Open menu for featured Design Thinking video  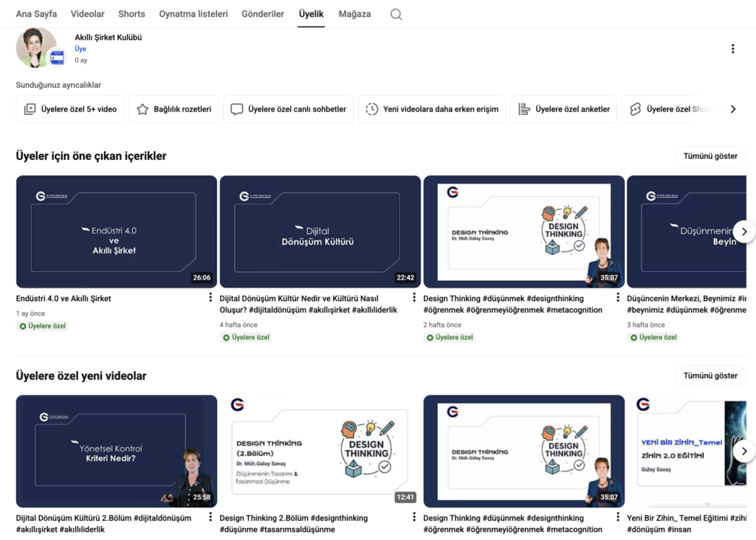point(618,298)
